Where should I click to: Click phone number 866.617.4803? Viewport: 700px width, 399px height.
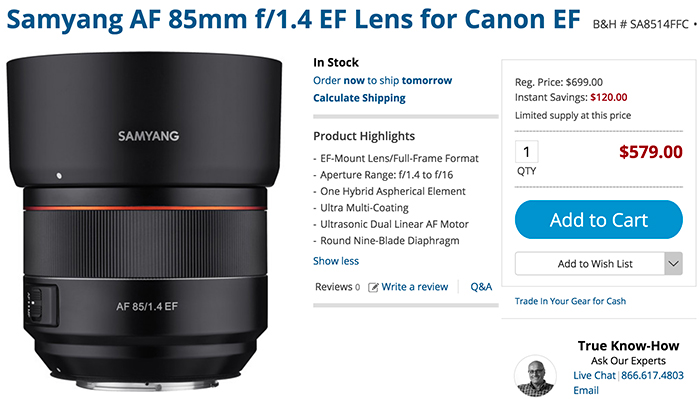click(652, 375)
